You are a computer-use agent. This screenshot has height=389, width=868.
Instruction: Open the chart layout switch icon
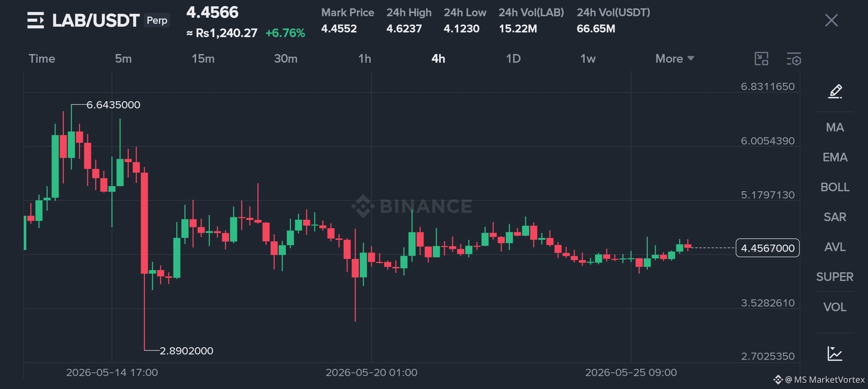pyautogui.click(x=761, y=59)
